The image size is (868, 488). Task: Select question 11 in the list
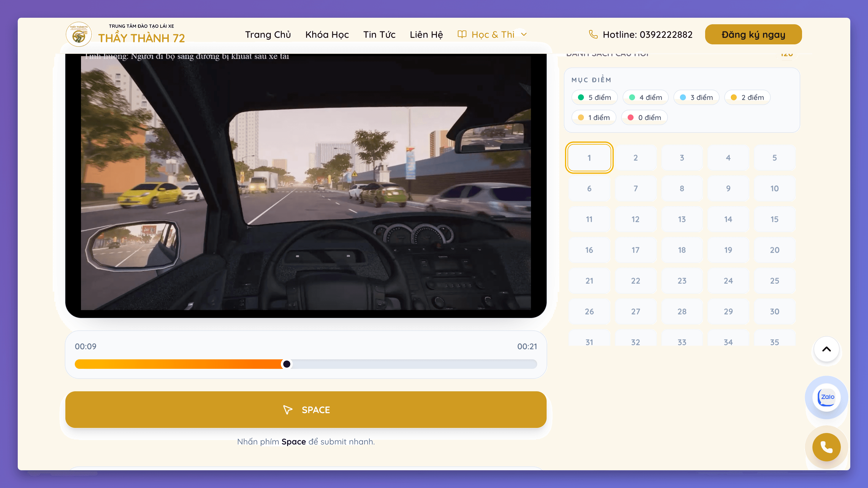coord(589,219)
